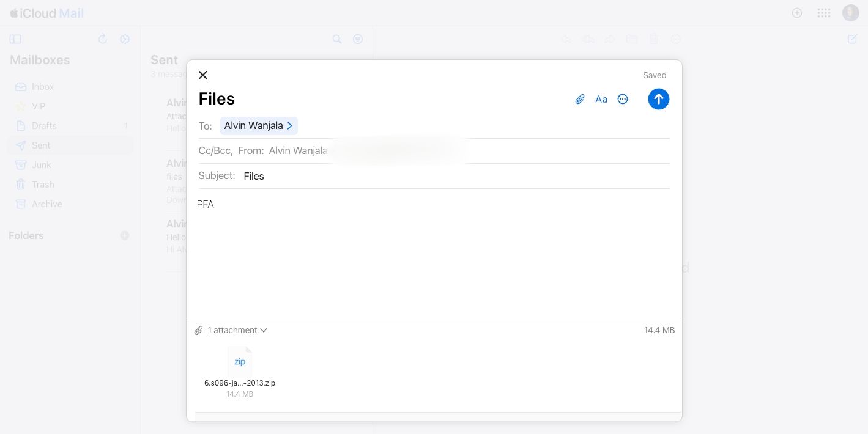Create a new folder with the plus button
Screen dimensions: 868x434
(x=125, y=235)
